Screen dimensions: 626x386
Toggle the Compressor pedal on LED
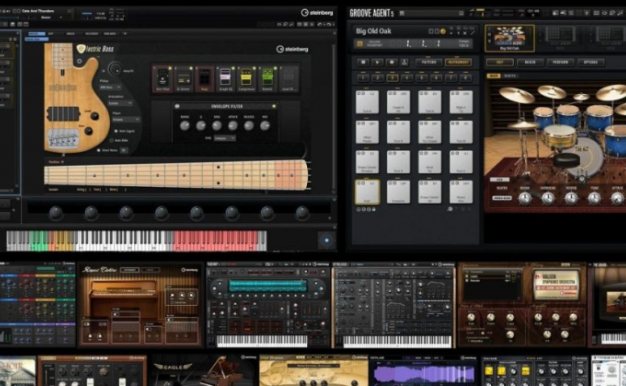[254, 69]
